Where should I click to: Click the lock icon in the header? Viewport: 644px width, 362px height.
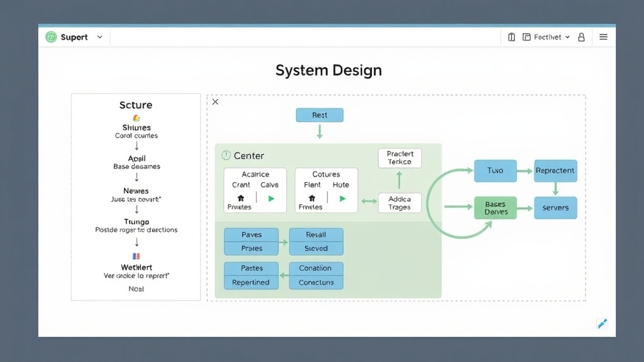pyautogui.click(x=581, y=37)
